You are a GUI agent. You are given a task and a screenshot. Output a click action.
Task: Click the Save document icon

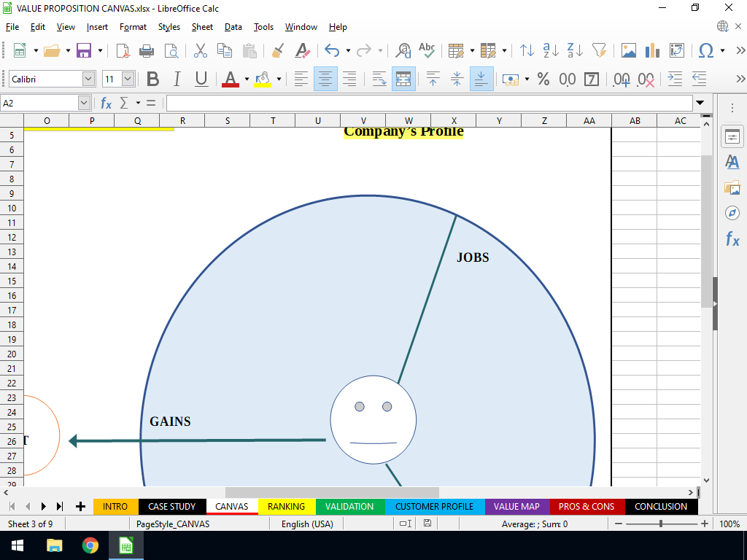tap(84, 50)
